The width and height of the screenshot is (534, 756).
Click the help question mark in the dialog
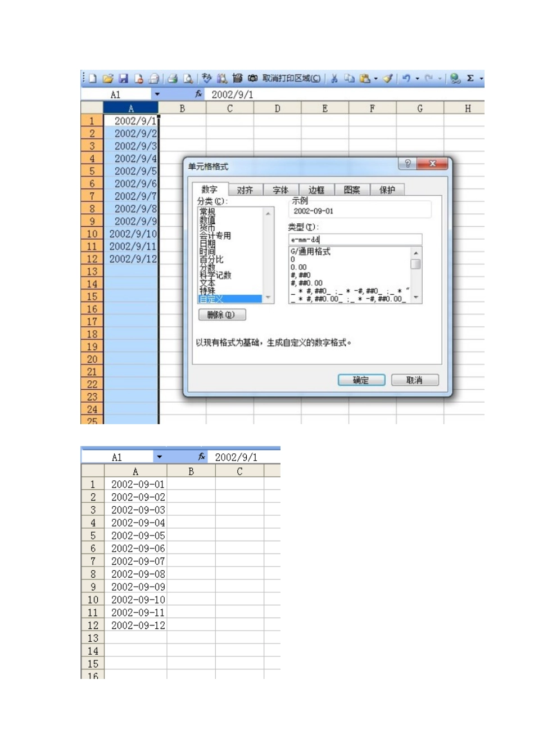[408, 164]
